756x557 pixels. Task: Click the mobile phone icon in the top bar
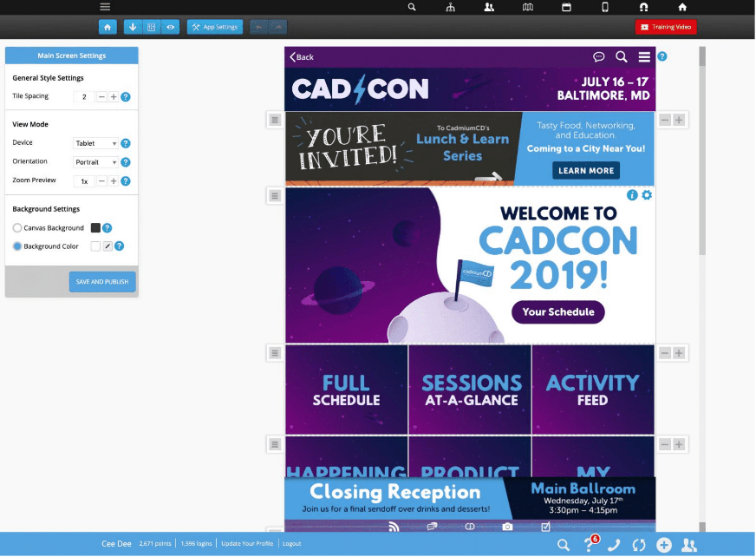pos(605,7)
